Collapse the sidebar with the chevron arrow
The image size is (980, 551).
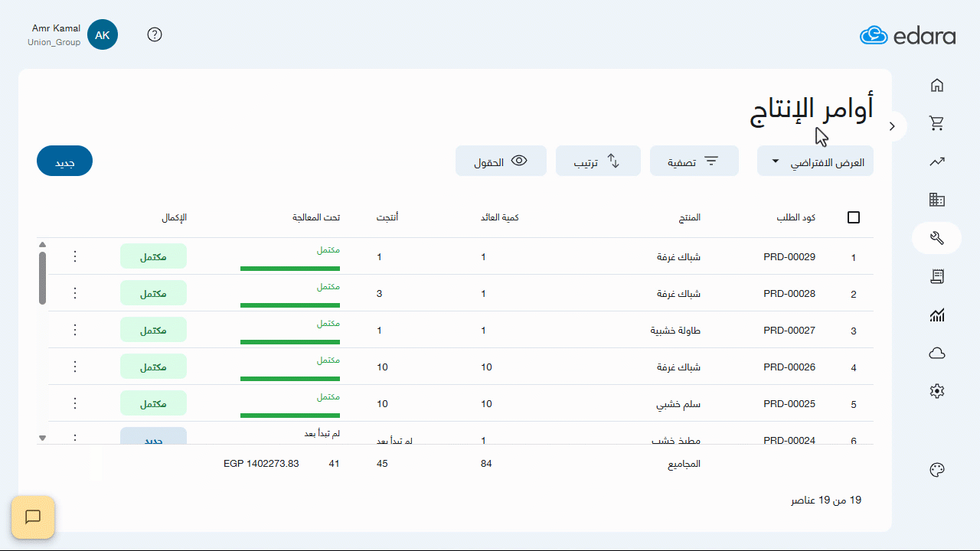892,126
